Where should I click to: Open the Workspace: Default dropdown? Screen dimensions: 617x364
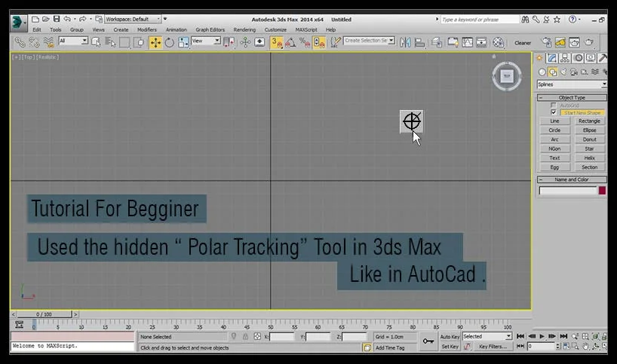(133, 19)
